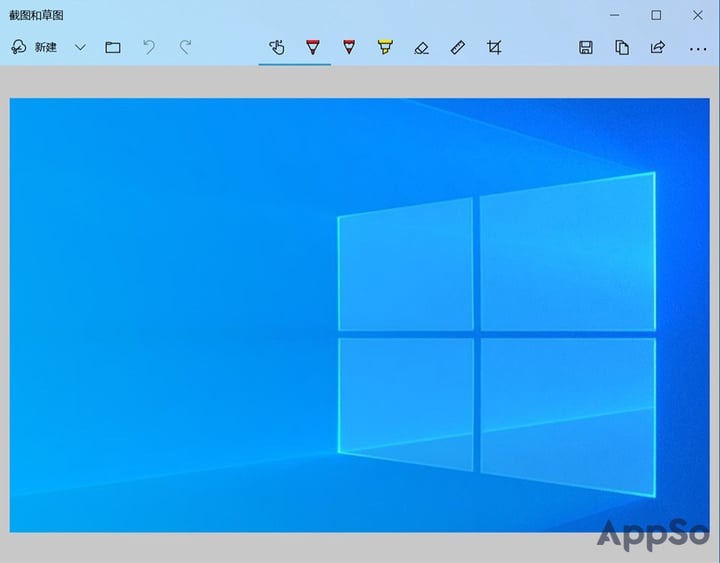The height and width of the screenshot is (563, 720).
Task: Share the snip
Action: pyautogui.click(x=658, y=47)
